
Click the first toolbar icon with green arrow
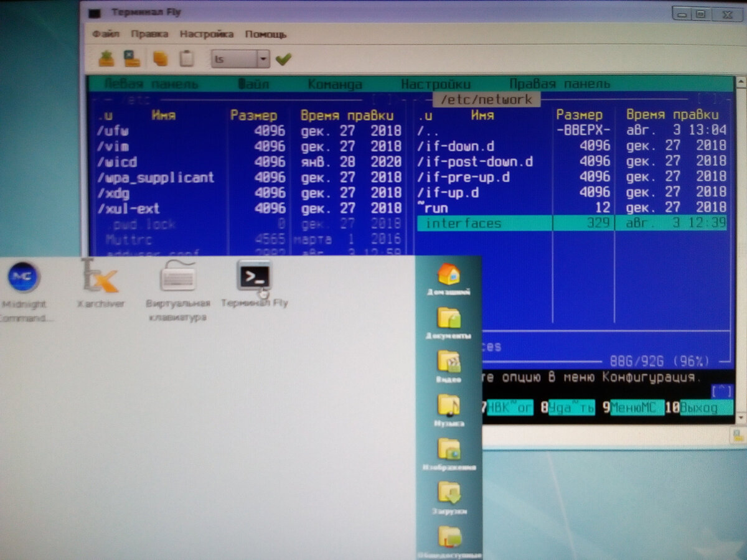[x=106, y=59]
